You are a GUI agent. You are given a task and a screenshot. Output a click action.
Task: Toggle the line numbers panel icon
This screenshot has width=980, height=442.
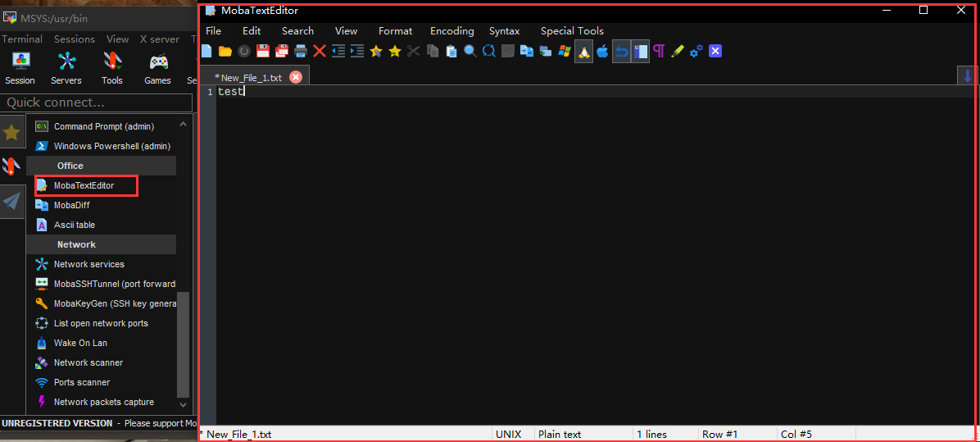pos(640,52)
